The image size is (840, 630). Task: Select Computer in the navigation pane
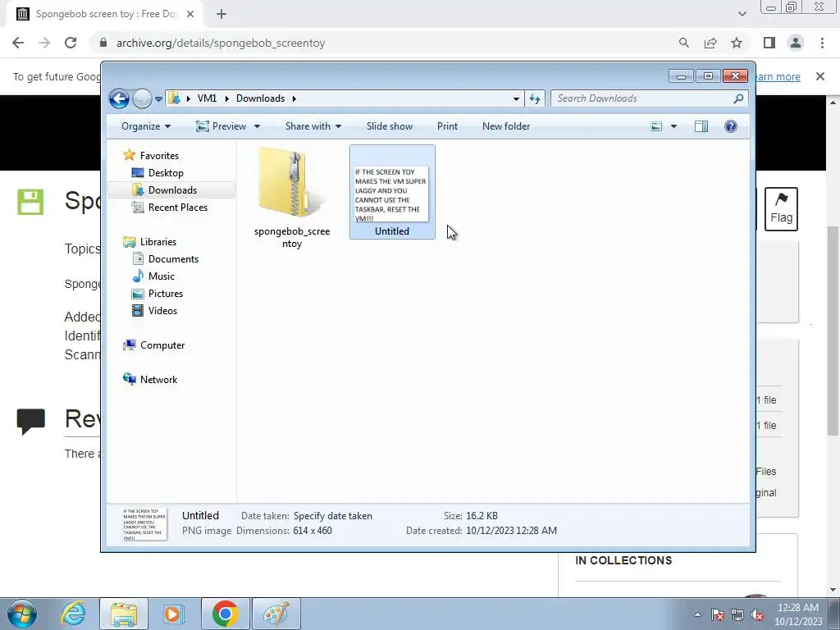(162, 345)
